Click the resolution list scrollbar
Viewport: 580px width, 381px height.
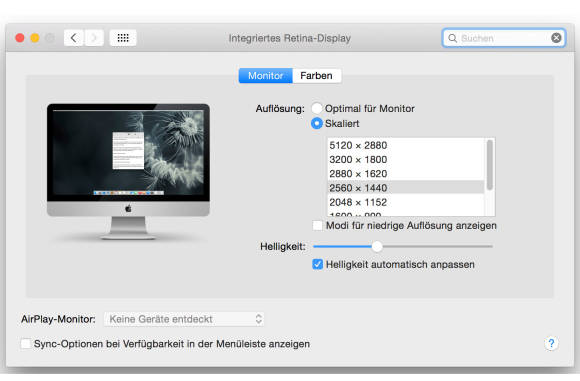point(489,165)
